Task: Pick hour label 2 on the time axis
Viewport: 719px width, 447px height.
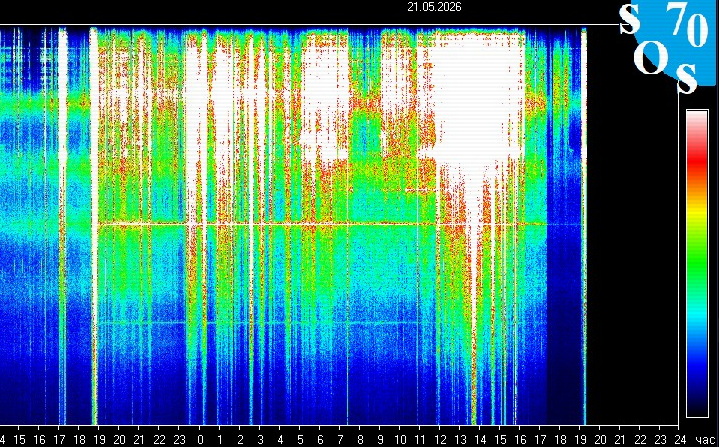Action: click(x=240, y=439)
